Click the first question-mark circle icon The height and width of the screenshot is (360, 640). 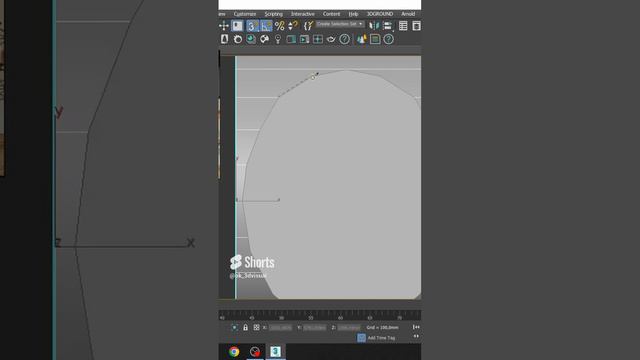coord(344,39)
